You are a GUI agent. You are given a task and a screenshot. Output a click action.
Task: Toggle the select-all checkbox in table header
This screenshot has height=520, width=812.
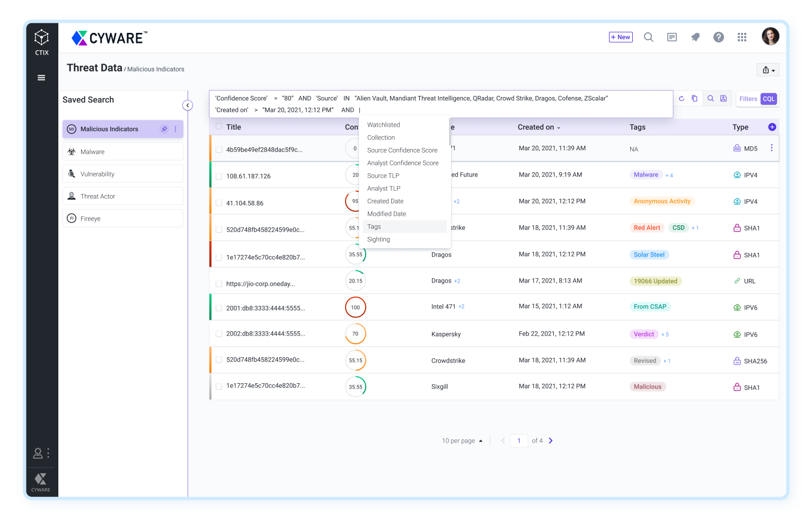tap(219, 127)
